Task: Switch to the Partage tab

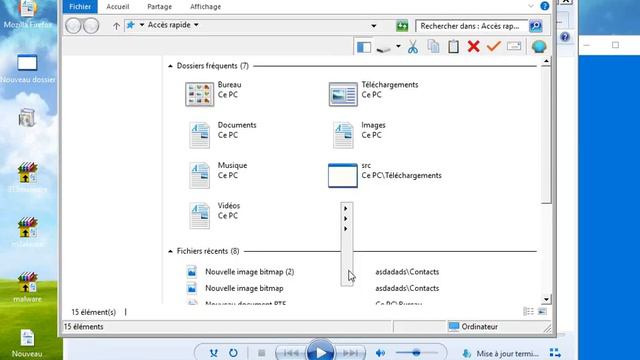Action: [160, 7]
